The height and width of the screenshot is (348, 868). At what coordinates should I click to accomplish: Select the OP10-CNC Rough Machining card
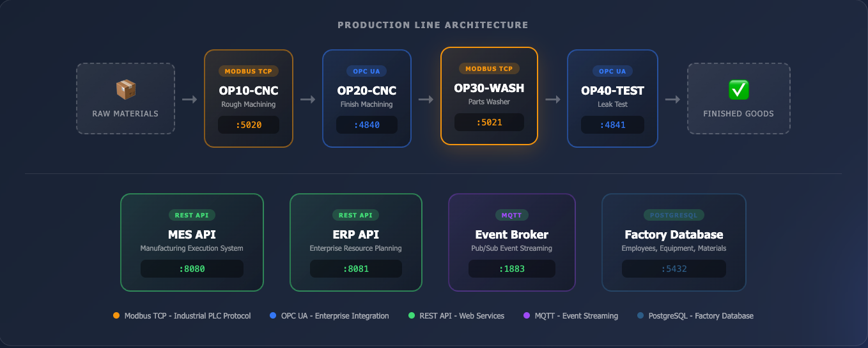249,99
